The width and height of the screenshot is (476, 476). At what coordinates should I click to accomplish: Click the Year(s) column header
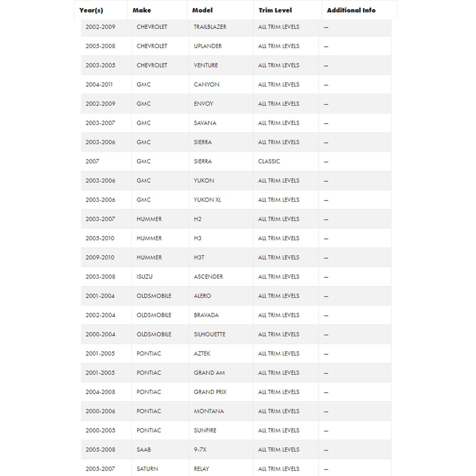[91, 10]
